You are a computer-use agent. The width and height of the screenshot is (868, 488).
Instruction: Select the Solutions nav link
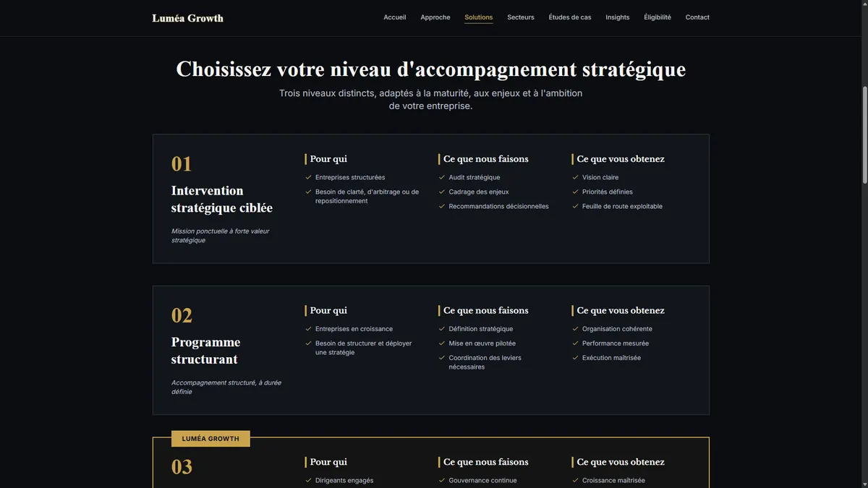[x=479, y=17]
